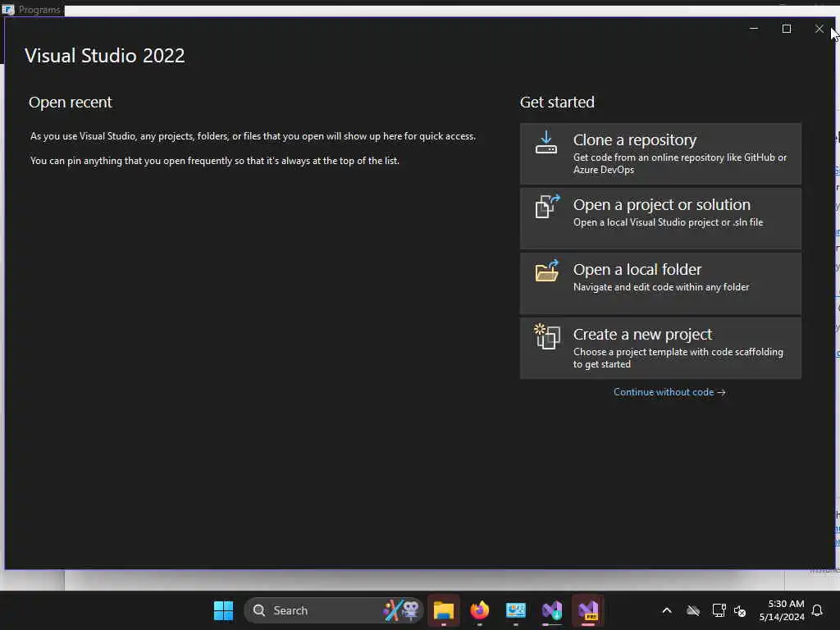Click the 'Open recent' heading
This screenshot has height=630, width=840.
coord(71,103)
